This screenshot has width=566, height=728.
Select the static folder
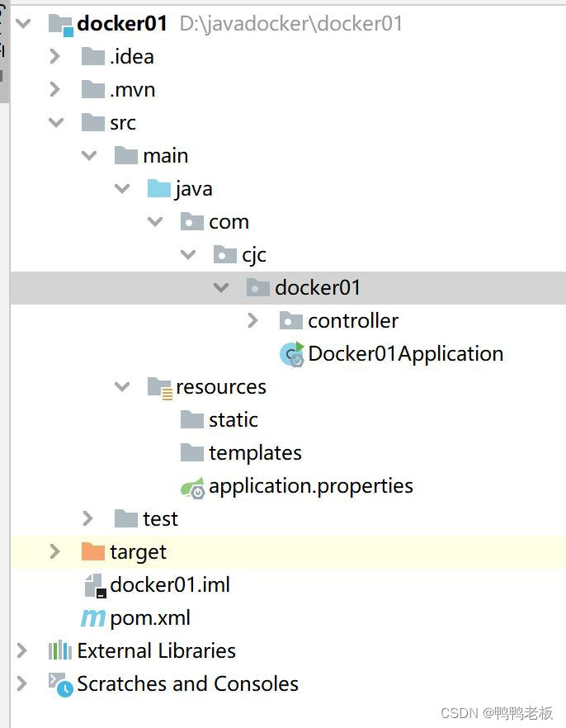[233, 419]
